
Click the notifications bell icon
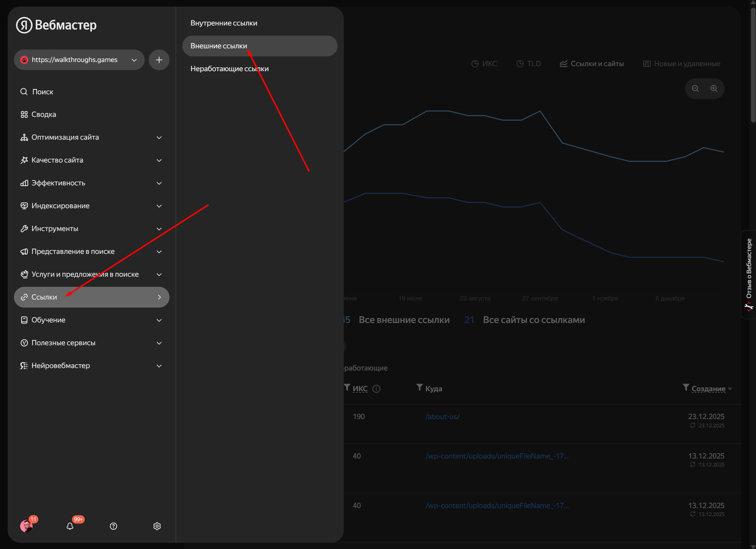tap(70, 526)
